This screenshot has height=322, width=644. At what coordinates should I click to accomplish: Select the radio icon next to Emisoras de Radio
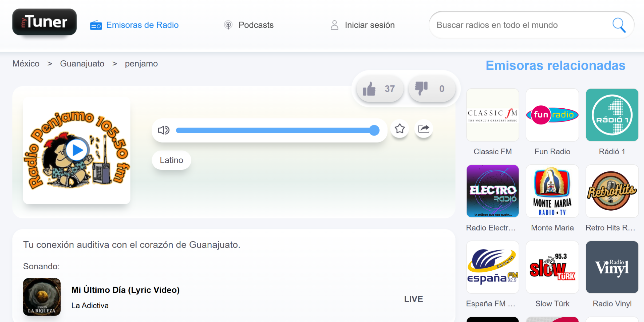[x=96, y=25]
